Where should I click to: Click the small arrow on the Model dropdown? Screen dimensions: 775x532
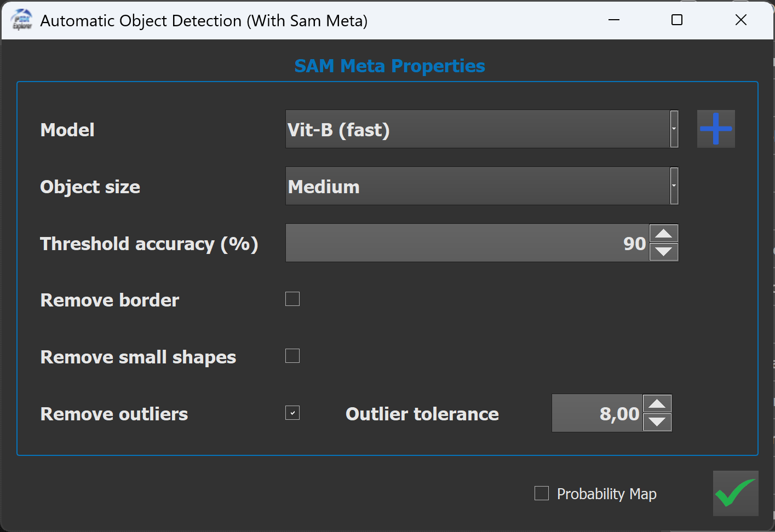[x=674, y=129]
